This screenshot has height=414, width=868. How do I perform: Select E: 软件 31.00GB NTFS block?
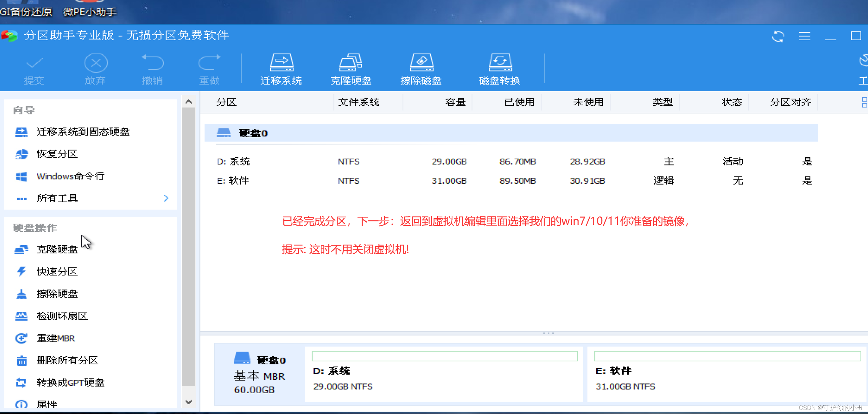click(x=727, y=374)
